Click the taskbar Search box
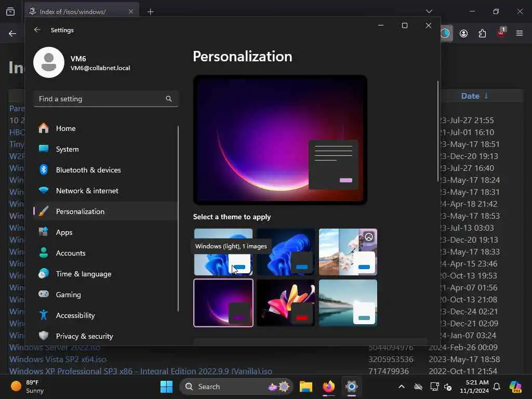Image resolution: width=532 pixels, height=399 pixels. (236, 387)
